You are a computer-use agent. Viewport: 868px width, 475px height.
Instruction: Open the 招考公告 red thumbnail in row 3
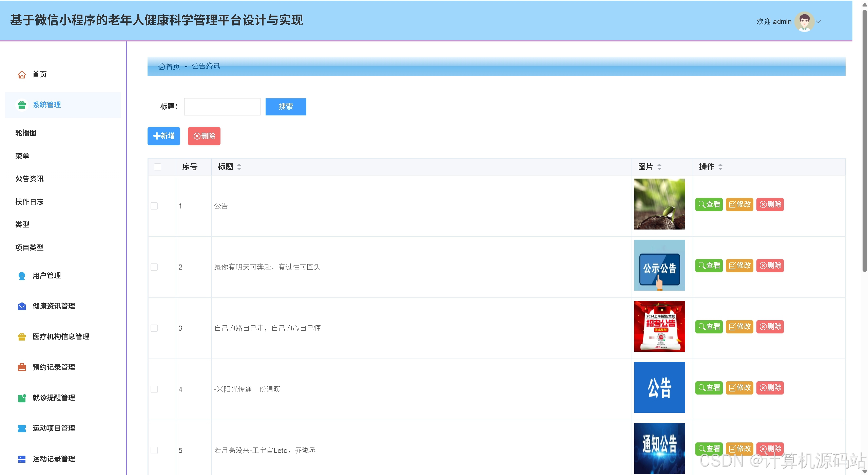point(659,326)
